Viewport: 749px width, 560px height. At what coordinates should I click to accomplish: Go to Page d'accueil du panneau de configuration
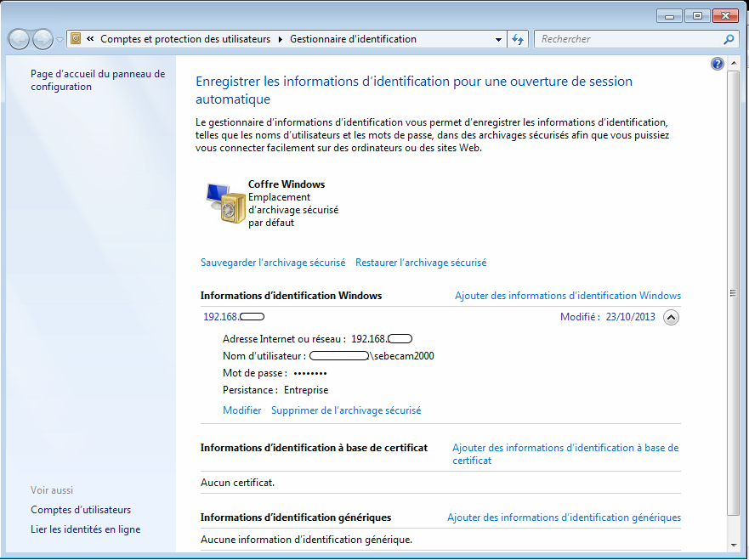point(98,80)
